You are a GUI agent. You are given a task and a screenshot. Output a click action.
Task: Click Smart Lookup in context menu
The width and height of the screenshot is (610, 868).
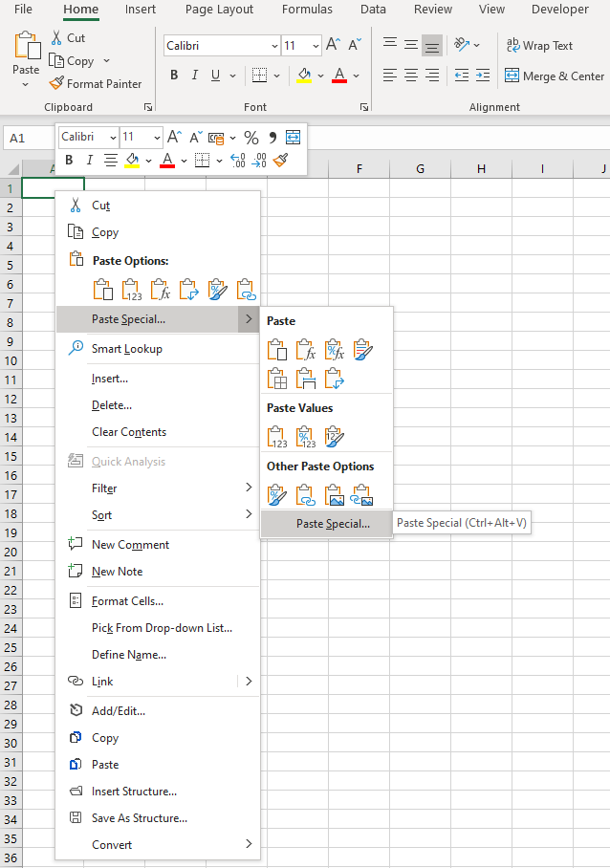point(126,349)
